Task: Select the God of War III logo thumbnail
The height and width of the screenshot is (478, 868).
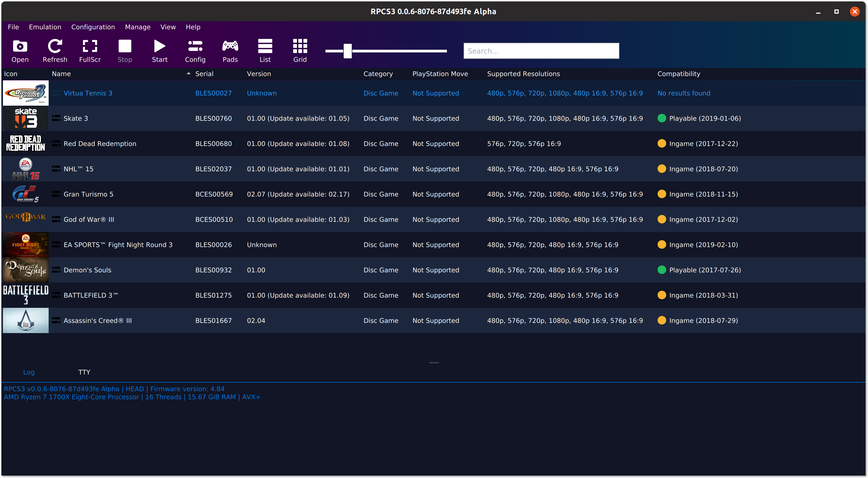Action: [x=26, y=217]
